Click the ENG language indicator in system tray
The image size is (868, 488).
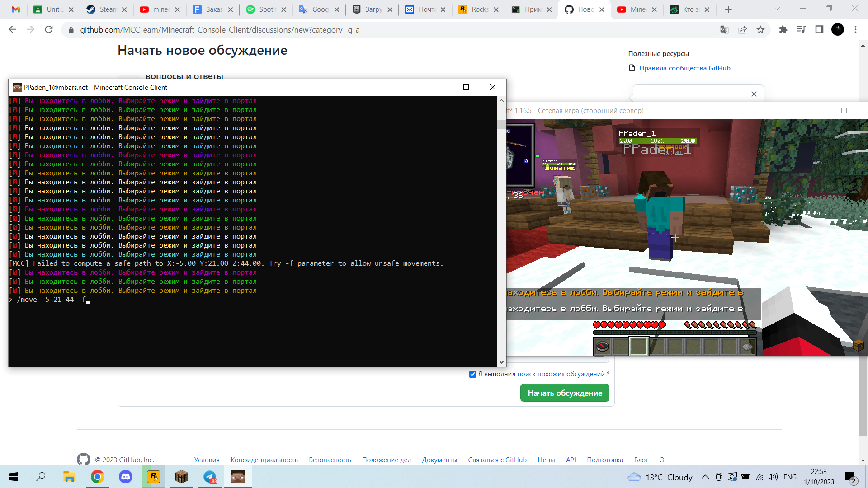[790, 477]
